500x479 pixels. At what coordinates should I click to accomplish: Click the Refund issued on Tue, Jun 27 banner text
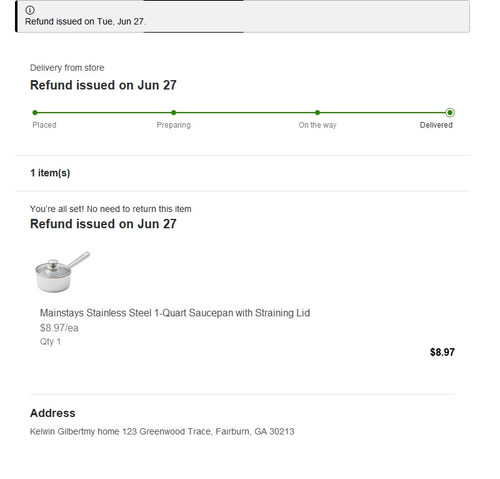click(x=85, y=22)
